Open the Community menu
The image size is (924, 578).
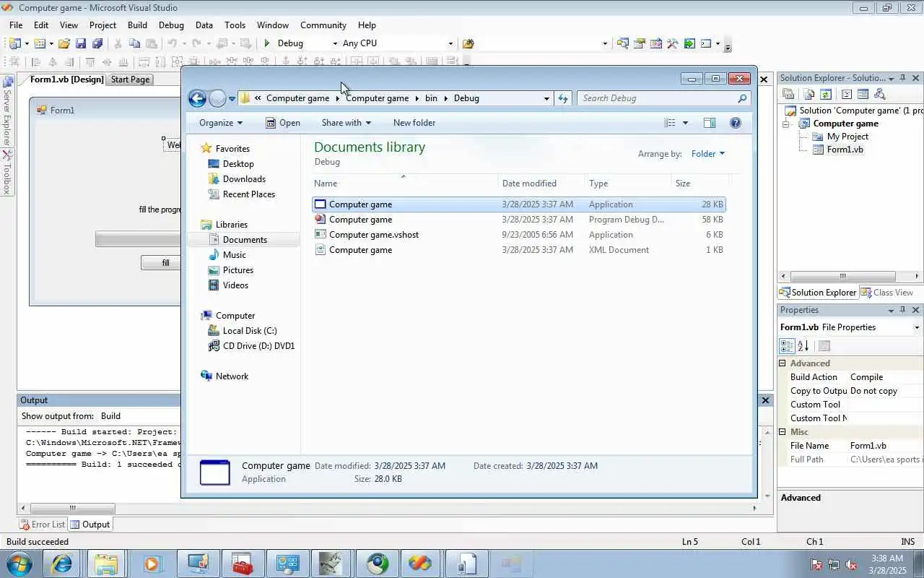323,25
